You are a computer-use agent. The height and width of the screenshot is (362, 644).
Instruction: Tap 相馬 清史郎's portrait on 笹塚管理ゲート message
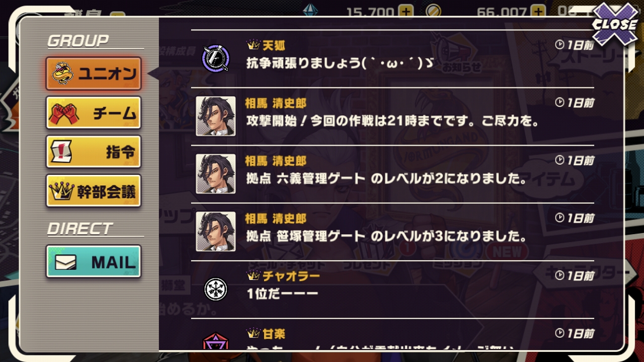pos(216,232)
